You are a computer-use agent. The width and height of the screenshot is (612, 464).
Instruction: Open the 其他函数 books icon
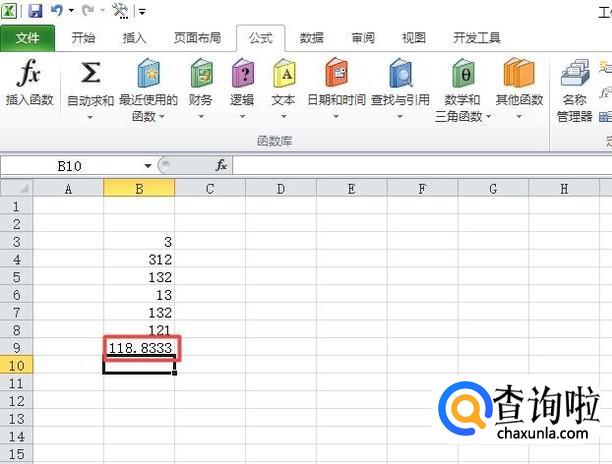click(x=519, y=73)
